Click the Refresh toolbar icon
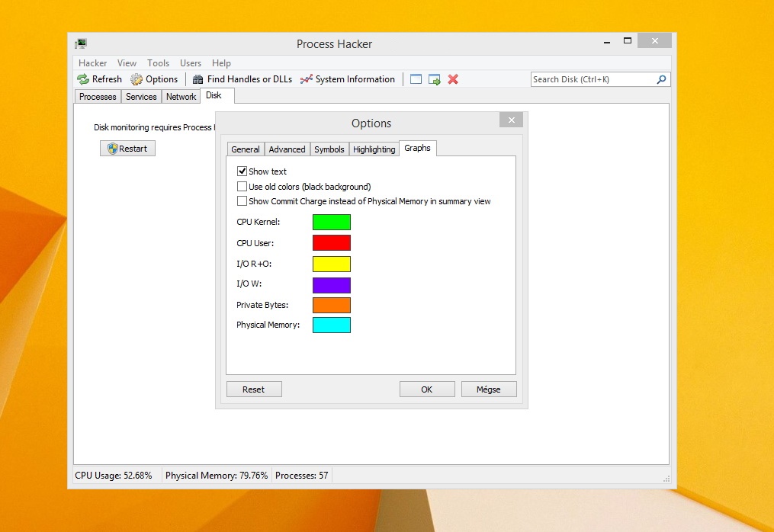 [83, 79]
